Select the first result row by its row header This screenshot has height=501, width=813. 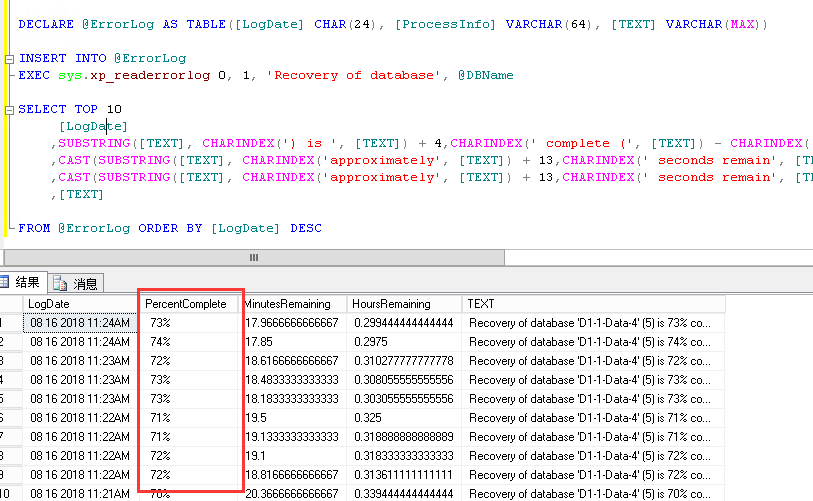pos(8,323)
